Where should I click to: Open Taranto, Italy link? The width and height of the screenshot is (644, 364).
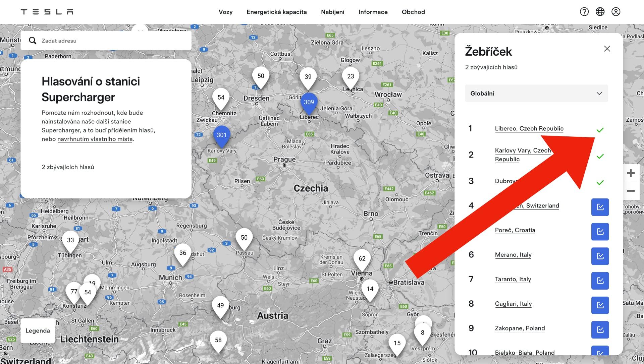pyautogui.click(x=513, y=279)
